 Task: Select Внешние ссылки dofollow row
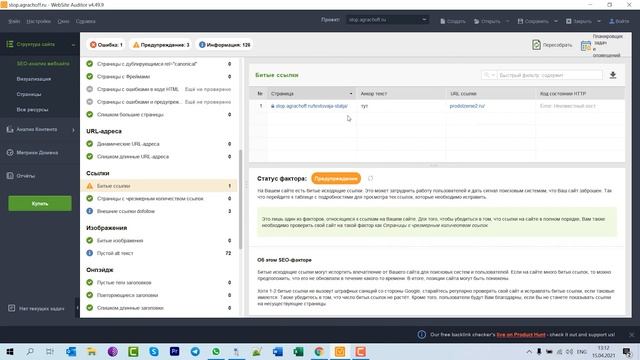(159, 211)
